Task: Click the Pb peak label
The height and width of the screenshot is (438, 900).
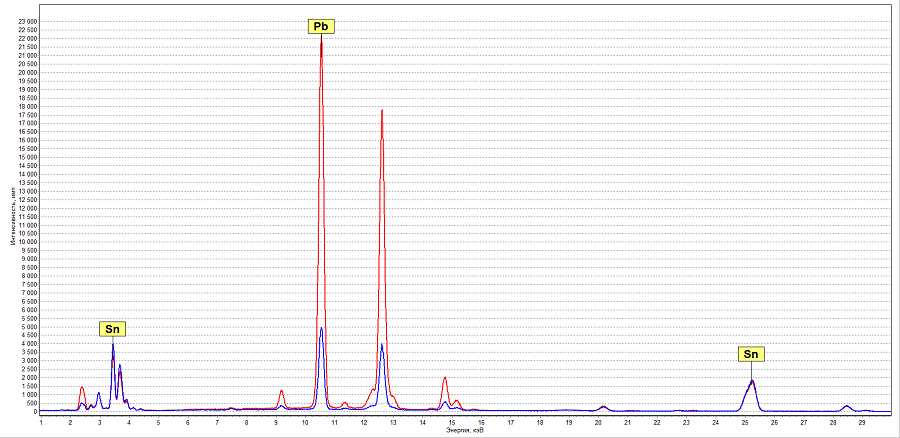Action: (321, 26)
